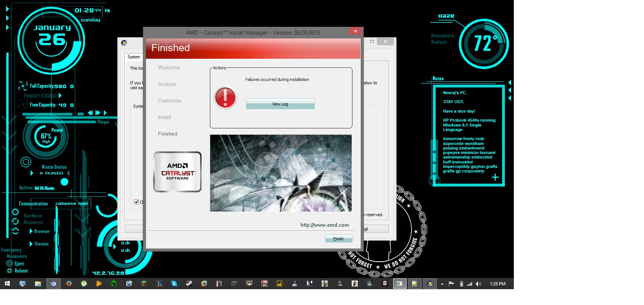Click the Uptime readout in the left panel
The image size is (644, 305).
click(36, 188)
